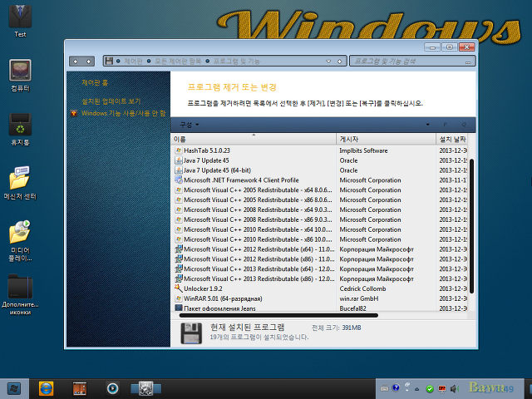Open the library explorer taskbar icon
The width and height of the screenshot is (532, 399).
click(x=80, y=389)
